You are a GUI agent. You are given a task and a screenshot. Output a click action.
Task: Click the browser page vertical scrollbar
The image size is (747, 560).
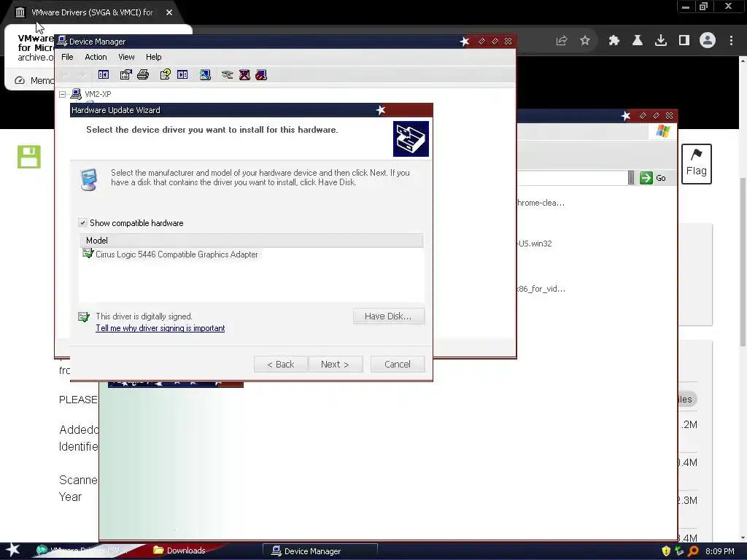743,262
